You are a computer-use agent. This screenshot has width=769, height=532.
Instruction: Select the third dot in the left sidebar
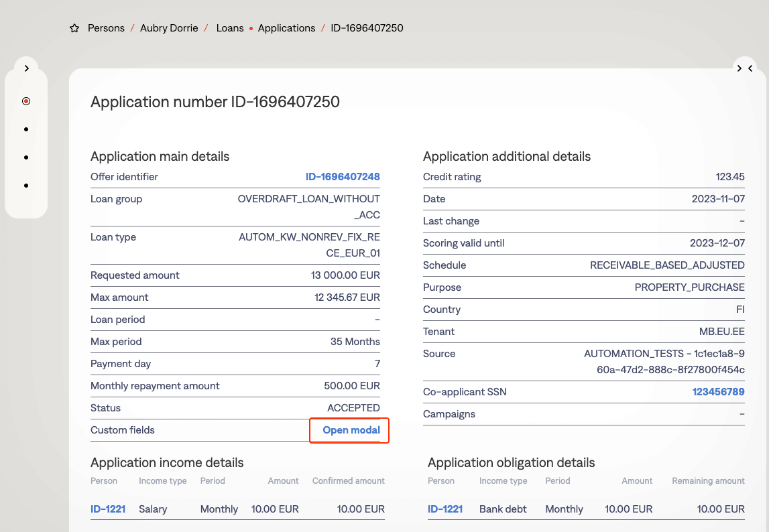click(26, 157)
